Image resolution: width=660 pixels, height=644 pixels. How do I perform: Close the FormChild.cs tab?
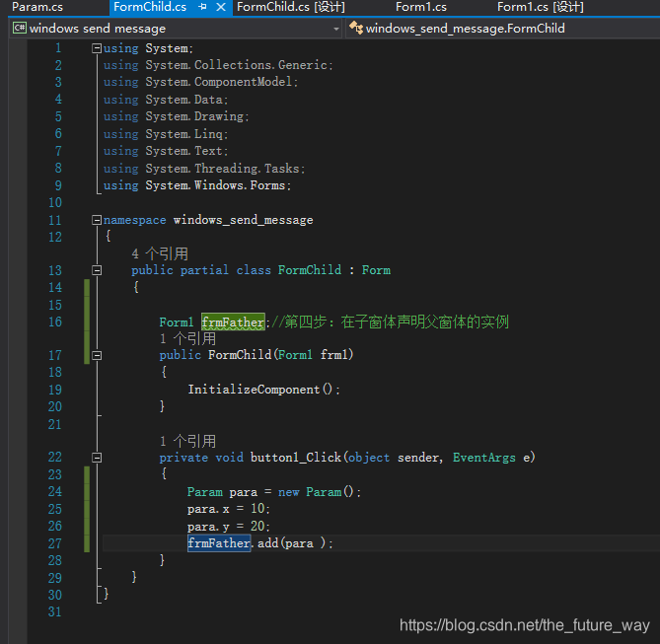(221, 7)
